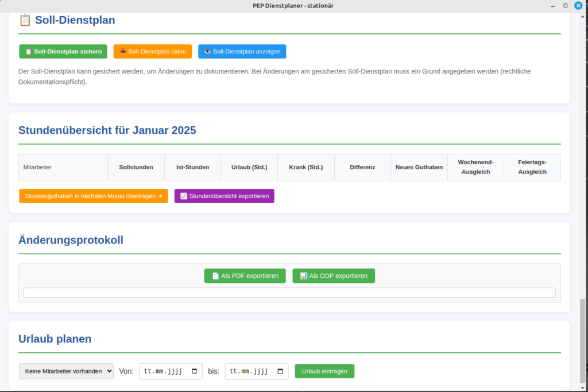The image size is (588, 392).
Task: Select the Sollstunden column header
Action: [x=136, y=168]
